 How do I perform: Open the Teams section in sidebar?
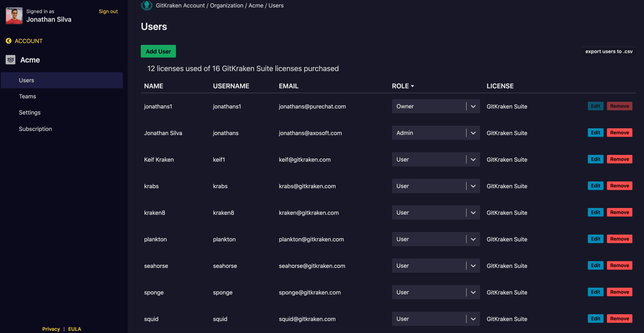(x=27, y=97)
